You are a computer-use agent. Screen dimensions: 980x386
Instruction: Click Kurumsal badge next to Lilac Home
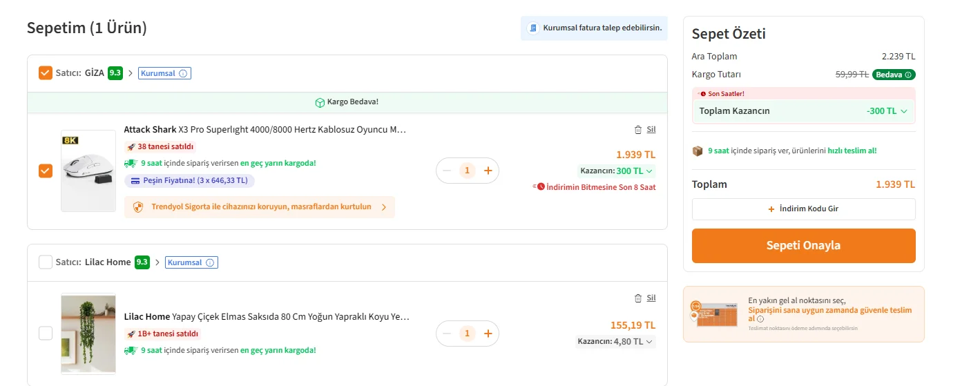pyautogui.click(x=191, y=262)
